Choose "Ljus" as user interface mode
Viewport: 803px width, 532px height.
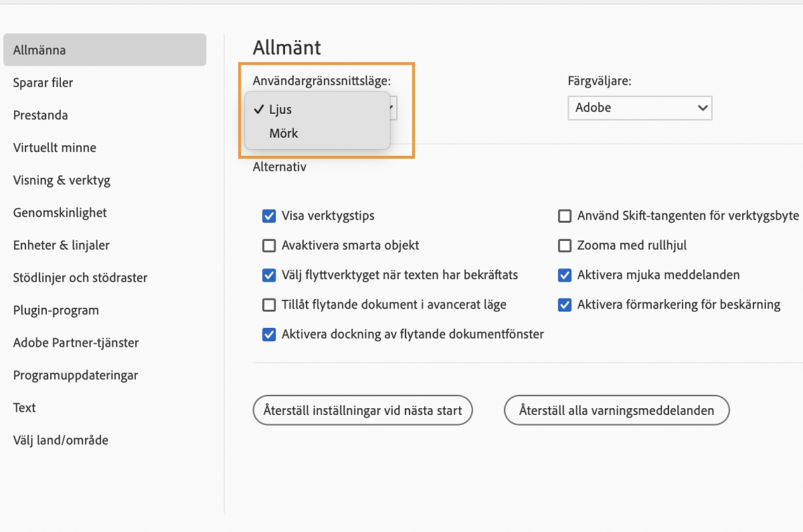coord(279,108)
